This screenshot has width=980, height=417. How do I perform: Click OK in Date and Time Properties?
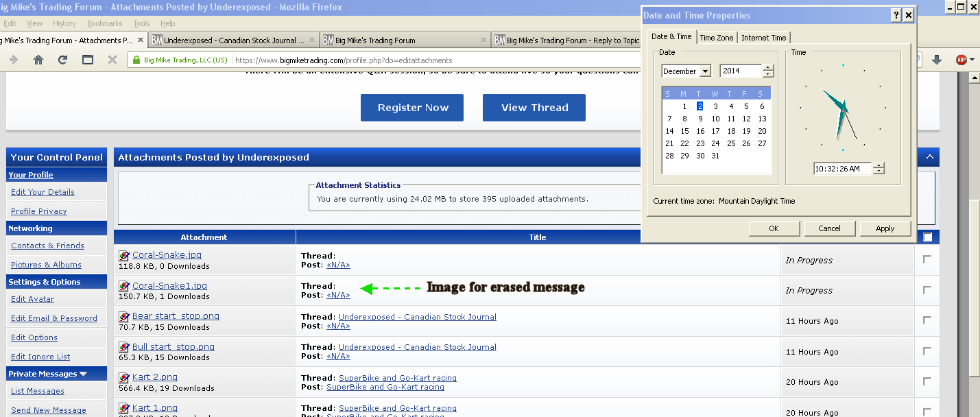pos(774,228)
